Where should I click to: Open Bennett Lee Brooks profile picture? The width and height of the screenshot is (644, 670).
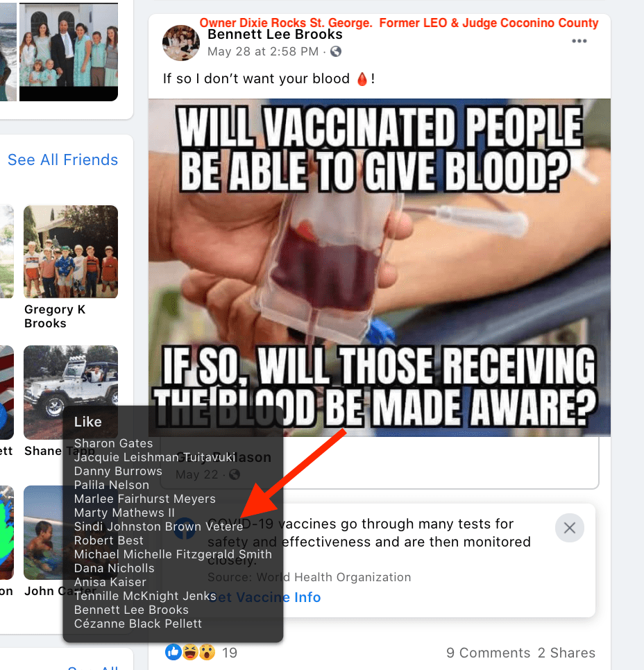181,43
